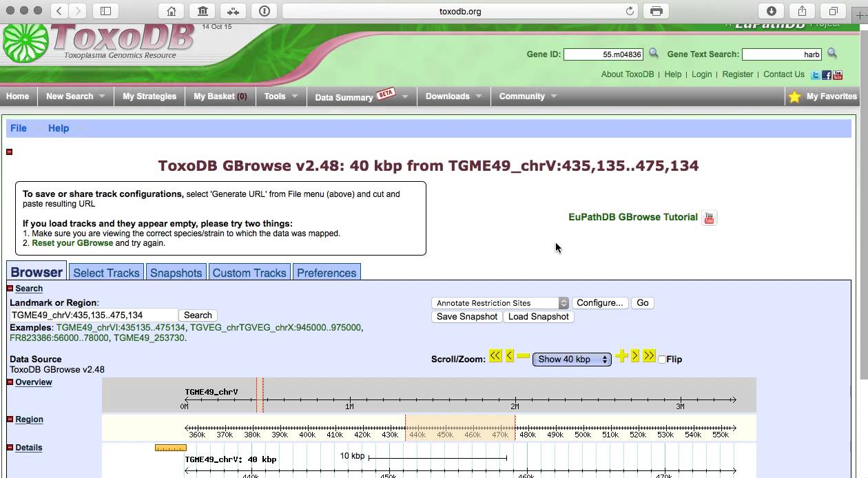Click the Go button
Image resolution: width=868 pixels, height=478 pixels.
pos(643,303)
